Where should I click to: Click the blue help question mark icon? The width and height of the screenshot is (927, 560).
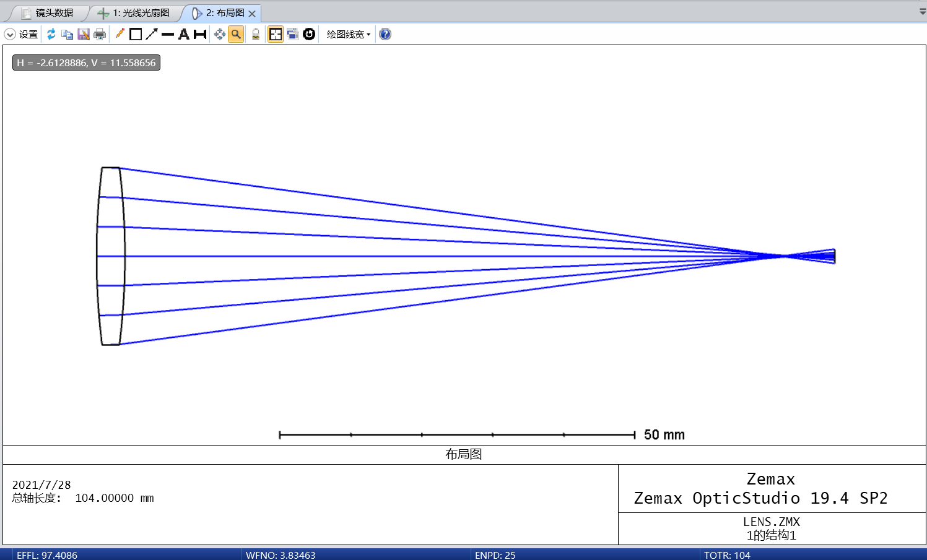click(x=385, y=34)
